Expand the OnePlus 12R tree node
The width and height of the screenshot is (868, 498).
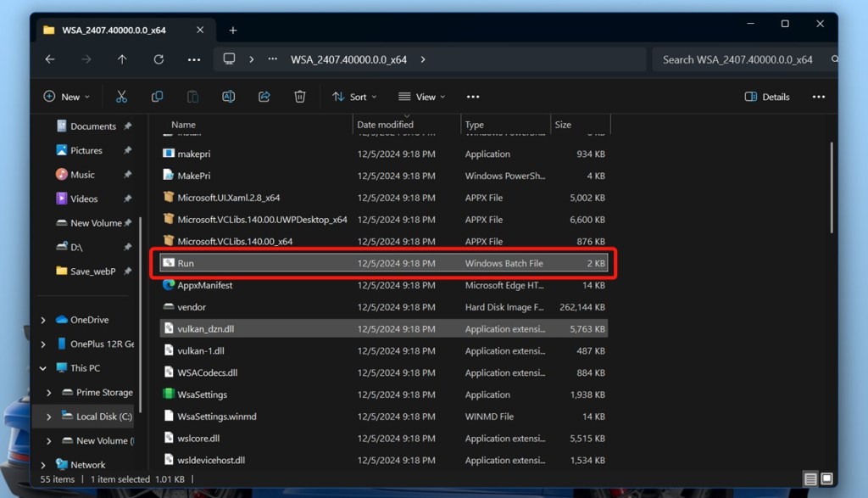(x=43, y=344)
